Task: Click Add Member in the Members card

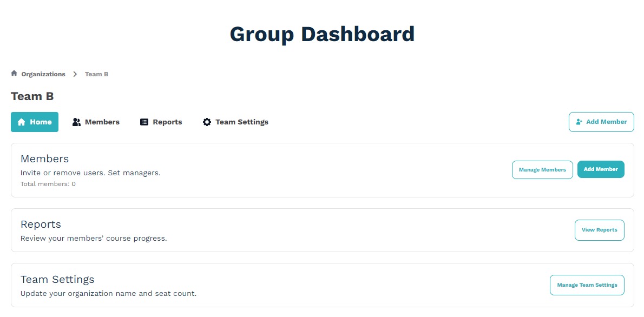Action: coord(601,169)
